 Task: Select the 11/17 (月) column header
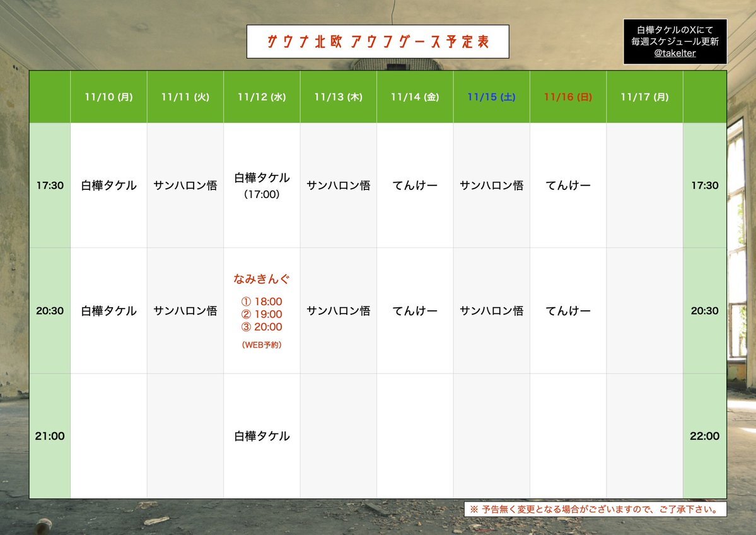tap(644, 97)
